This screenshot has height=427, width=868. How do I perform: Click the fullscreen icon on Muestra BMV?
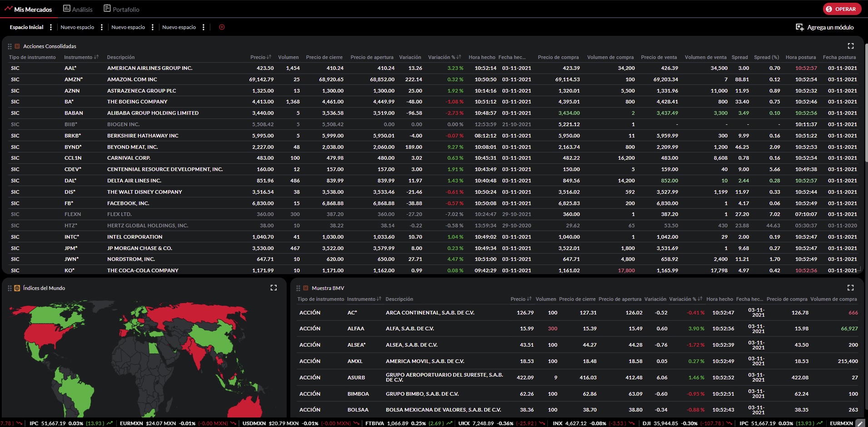[850, 288]
